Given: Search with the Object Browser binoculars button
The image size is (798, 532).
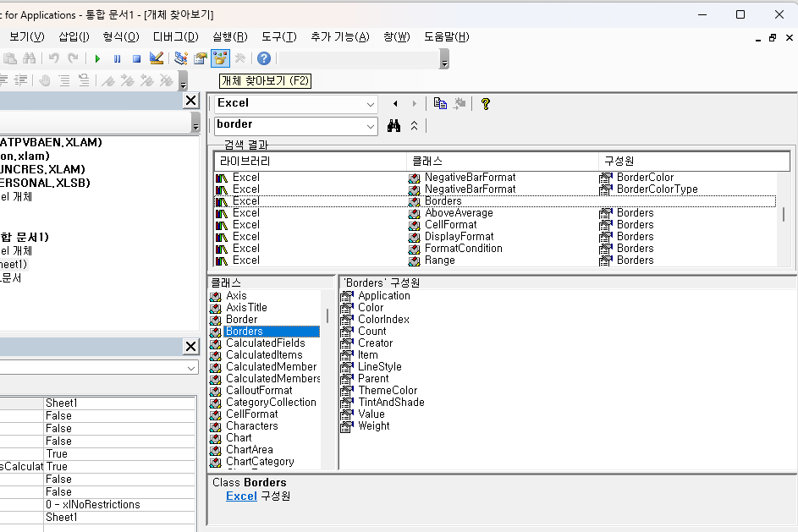Looking at the screenshot, I should pyautogui.click(x=393, y=126).
